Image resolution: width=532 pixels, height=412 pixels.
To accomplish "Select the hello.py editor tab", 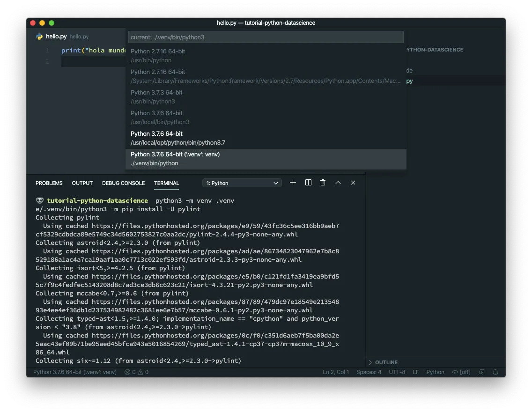I will (x=62, y=36).
